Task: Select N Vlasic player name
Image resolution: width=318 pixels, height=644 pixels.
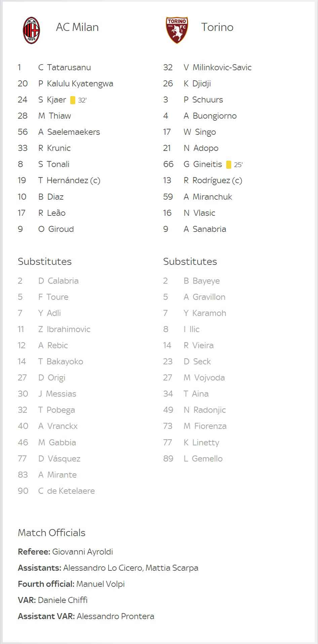Action: click(x=199, y=213)
